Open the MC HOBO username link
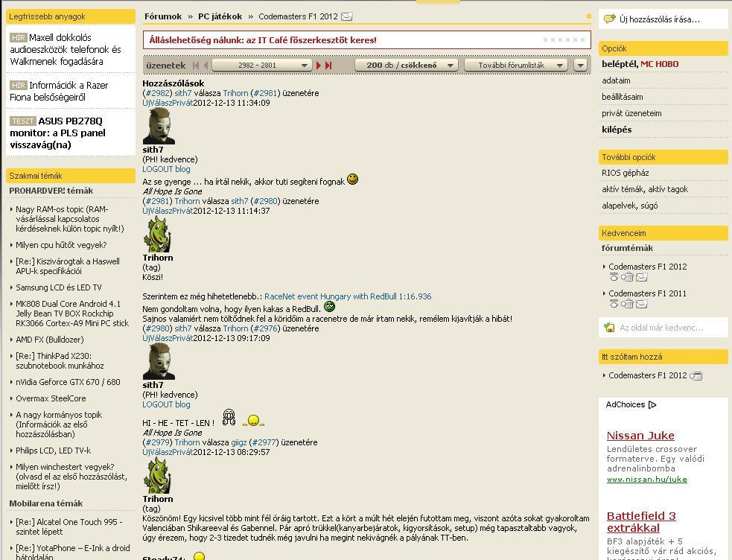The height and width of the screenshot is (560, 732). (x=659, y=64)
